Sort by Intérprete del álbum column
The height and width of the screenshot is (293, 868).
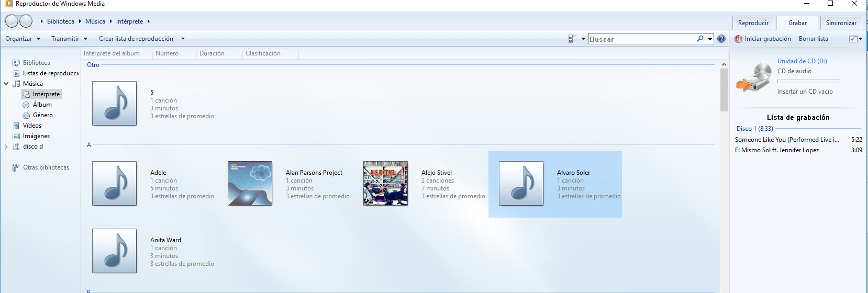tap(112, 53)
